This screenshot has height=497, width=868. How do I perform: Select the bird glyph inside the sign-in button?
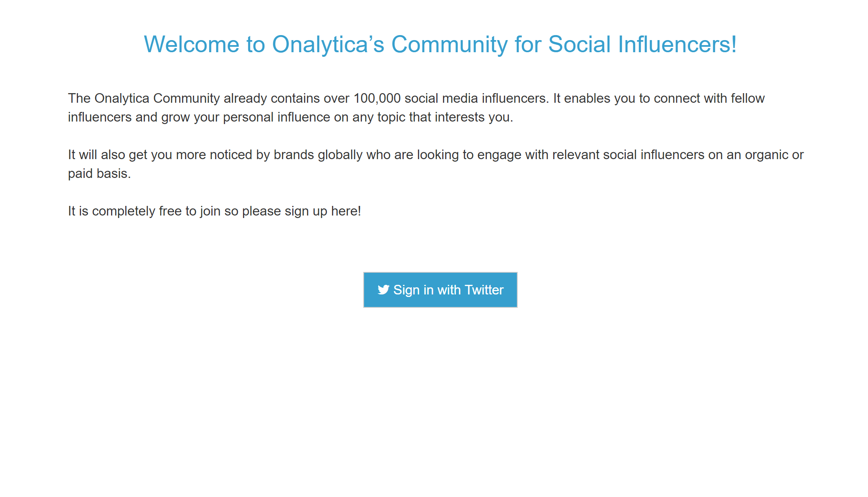coord(383,289)
